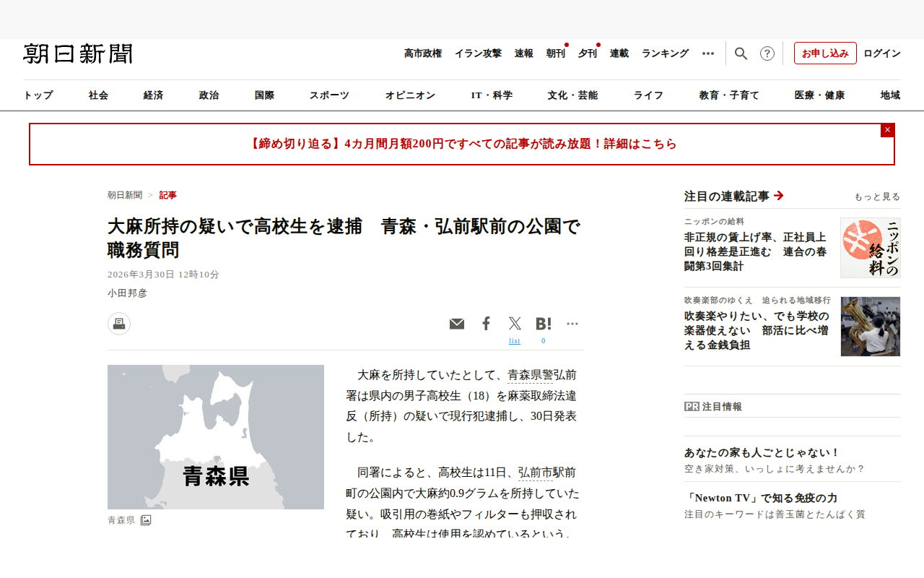Click the 記事 breadcrumb link
This screenshot has width=924, height=578.
click(168, 195)
